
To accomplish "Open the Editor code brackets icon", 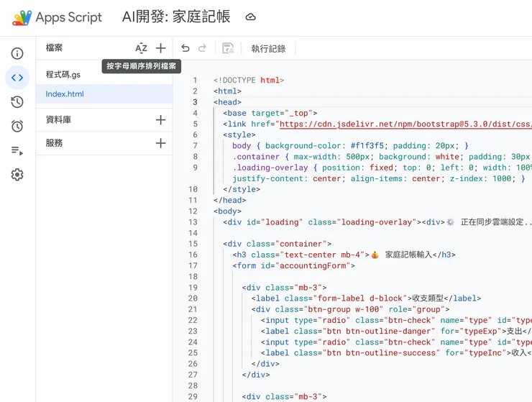I will click(17, 78).
